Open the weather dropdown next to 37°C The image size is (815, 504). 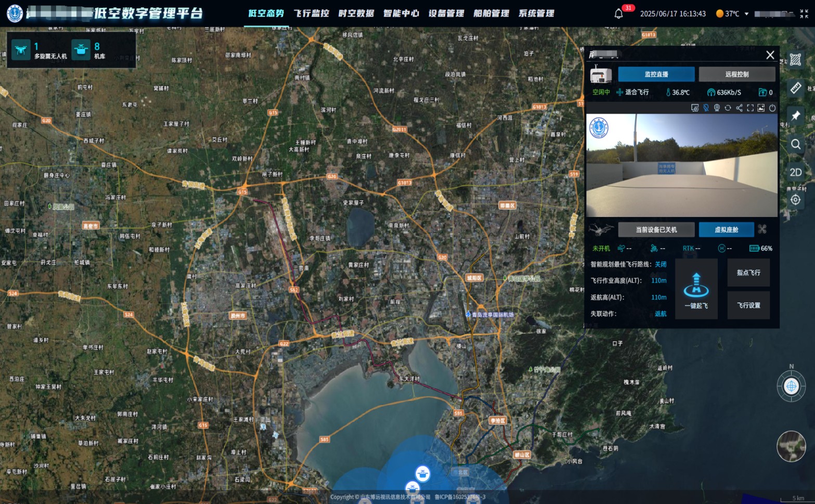tap(746, 14)
